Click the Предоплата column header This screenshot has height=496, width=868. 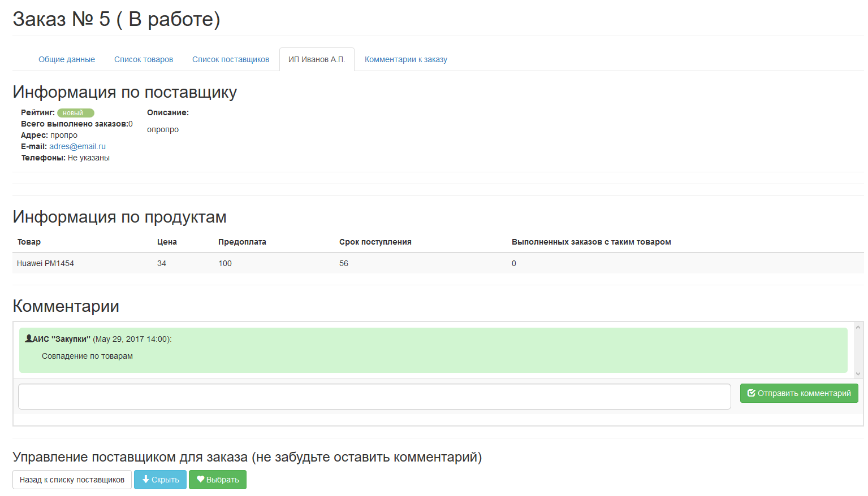click(x=242, y=242)
